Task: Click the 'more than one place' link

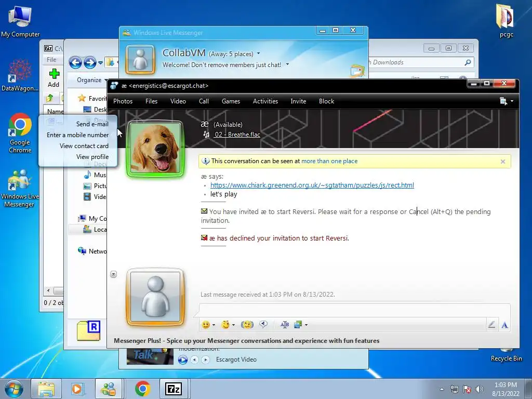Action: [x=329, y=161]
